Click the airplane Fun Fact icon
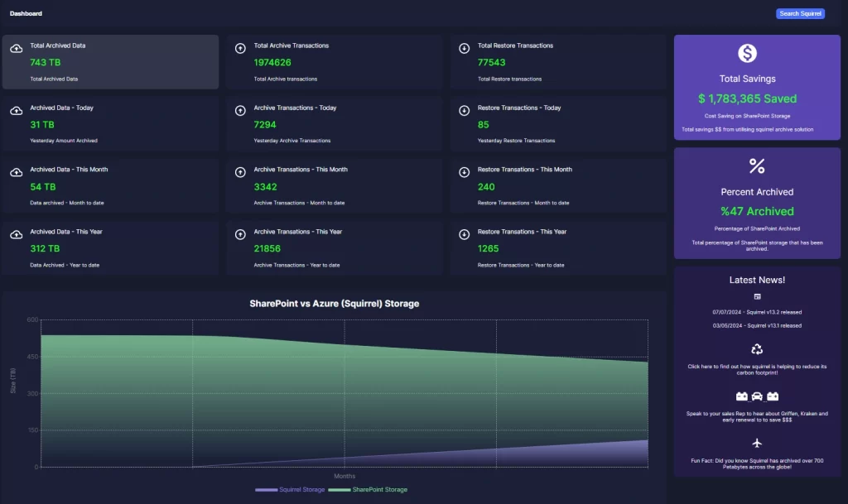The image size is (848, 504). pyautogui.click(x=757, y=444)
